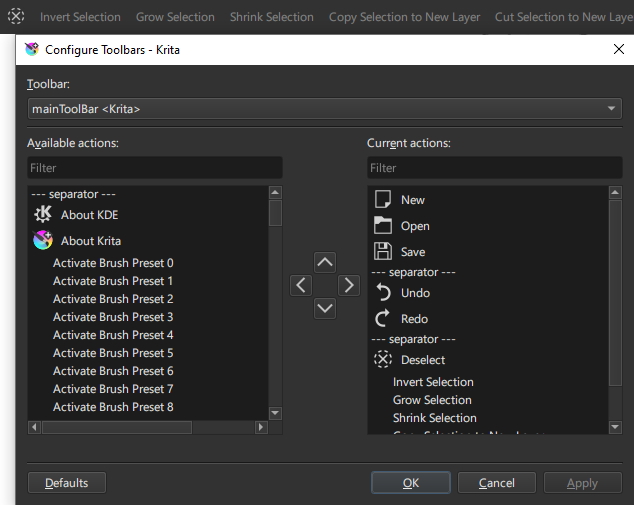Click the Available actions filter field
Image resolution: width=634 pixels, height=505 pixels.
[155, 168]
